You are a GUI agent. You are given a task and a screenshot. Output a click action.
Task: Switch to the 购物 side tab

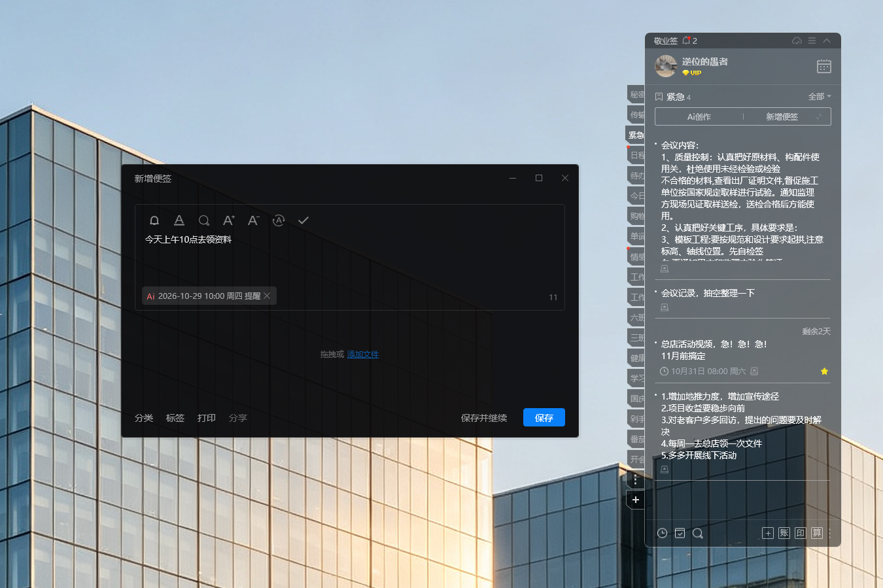636,216
